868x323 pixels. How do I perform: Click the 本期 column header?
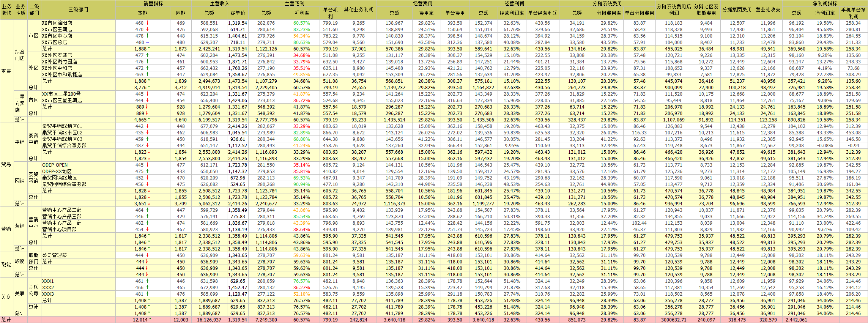tap(143, 13)
